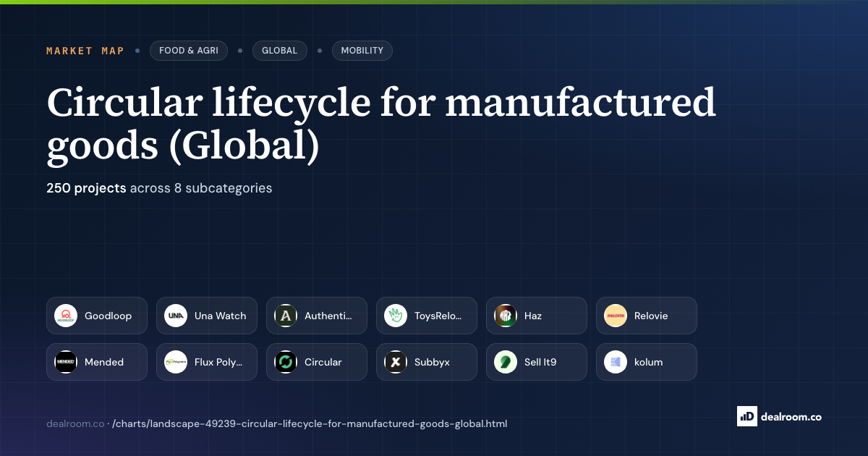The height and width of the screenshot is (456, 868).
Task: Click the '250 projects' count text
Action: 86,188
